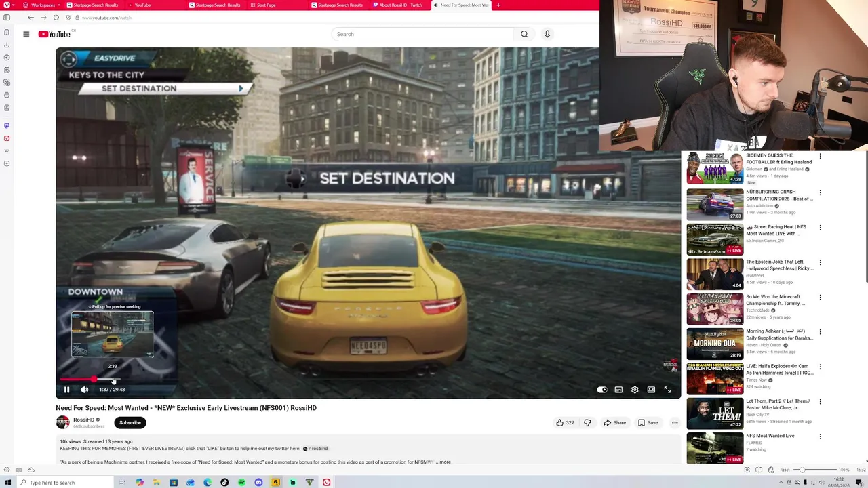The image size is (868, 488).
Task: Open options for The Epstein Joke video
Action: [x=820, y=262]
